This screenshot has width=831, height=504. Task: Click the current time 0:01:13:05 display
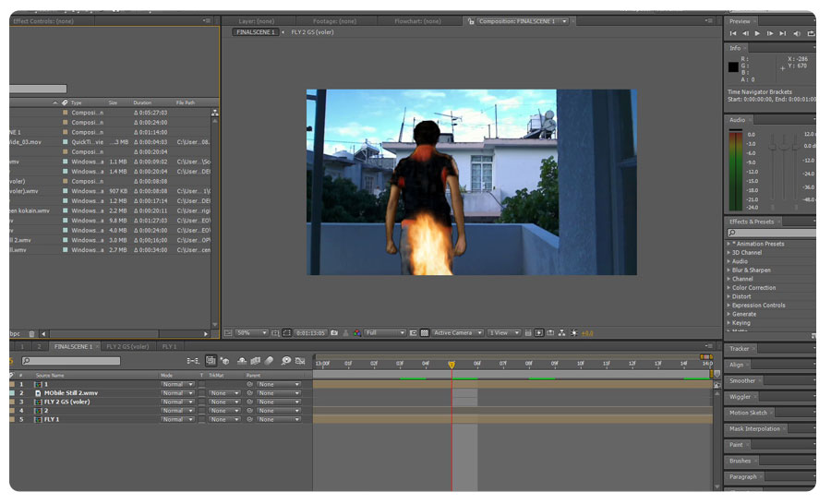coord(308,332)
